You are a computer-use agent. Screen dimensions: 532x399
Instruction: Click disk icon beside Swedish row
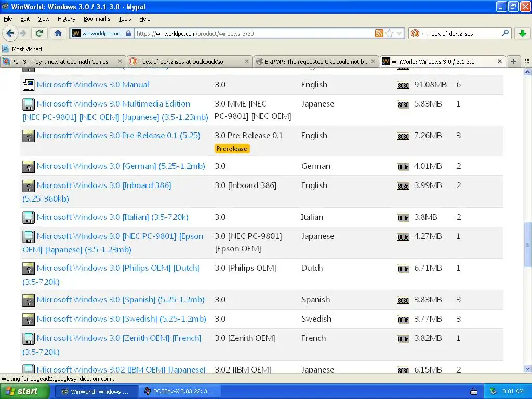coord(29,319)
